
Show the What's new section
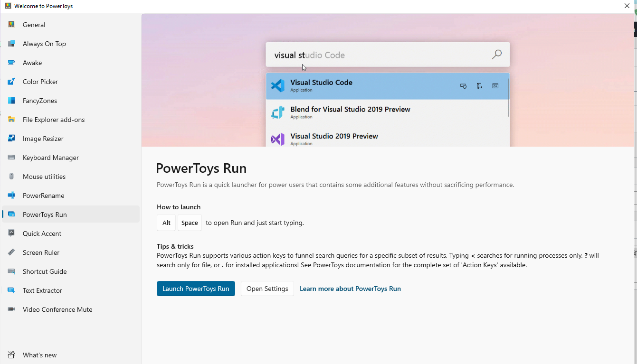(39, 355)
